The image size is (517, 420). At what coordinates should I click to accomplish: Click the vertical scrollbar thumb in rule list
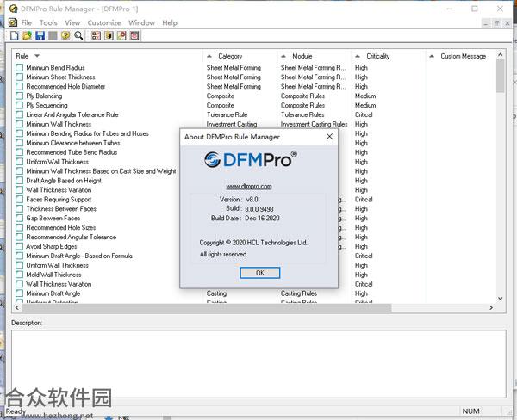(500, 76)
